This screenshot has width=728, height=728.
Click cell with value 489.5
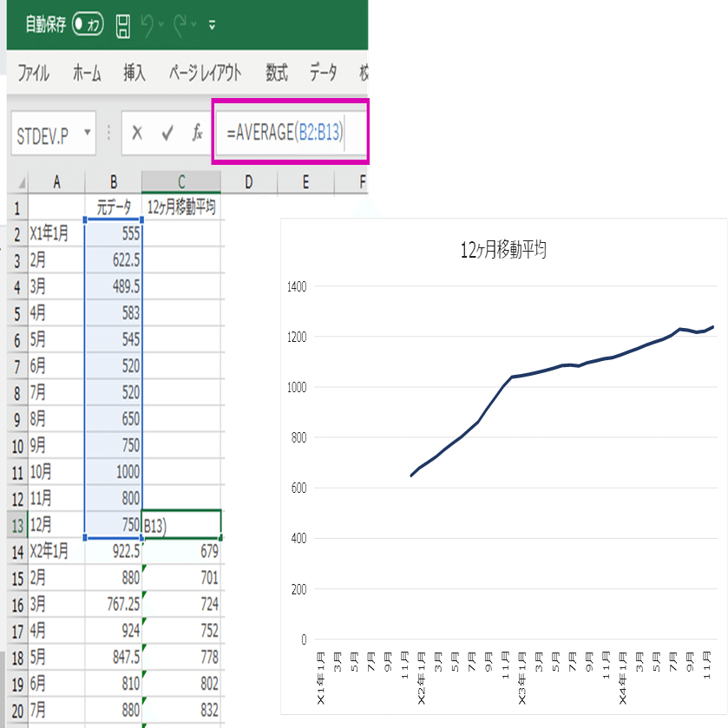(114, 286)
